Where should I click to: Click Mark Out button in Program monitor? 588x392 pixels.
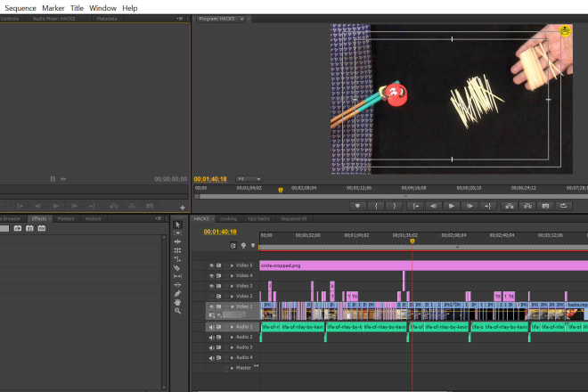pos(395,206)
